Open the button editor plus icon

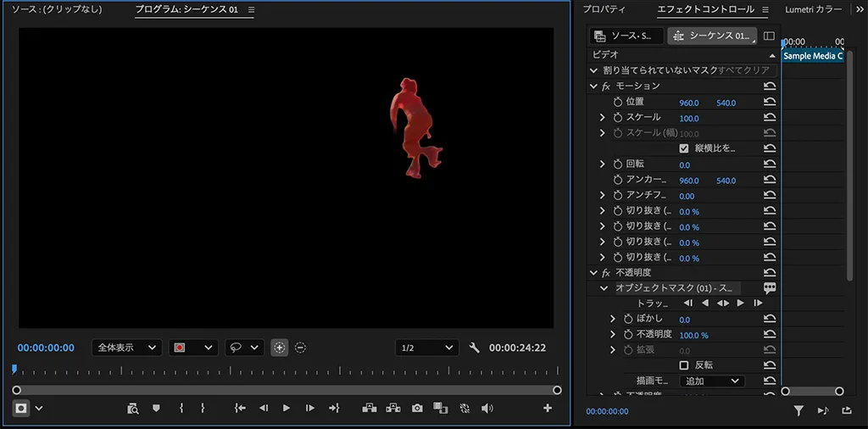point(548,408)
